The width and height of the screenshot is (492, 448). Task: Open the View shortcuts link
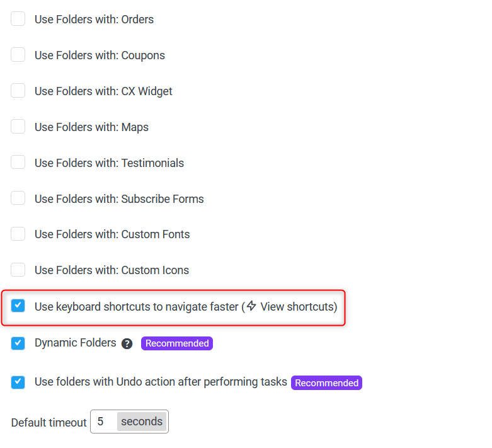297,307
